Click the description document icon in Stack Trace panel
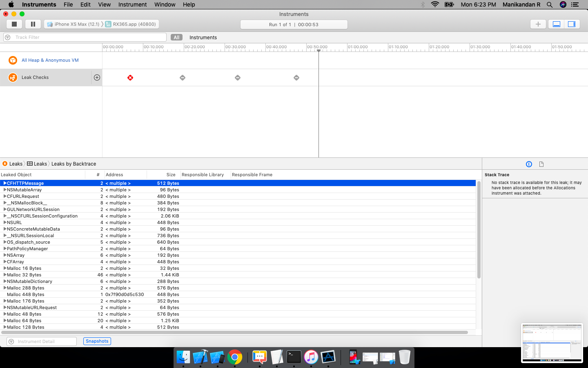 [541, 164]
